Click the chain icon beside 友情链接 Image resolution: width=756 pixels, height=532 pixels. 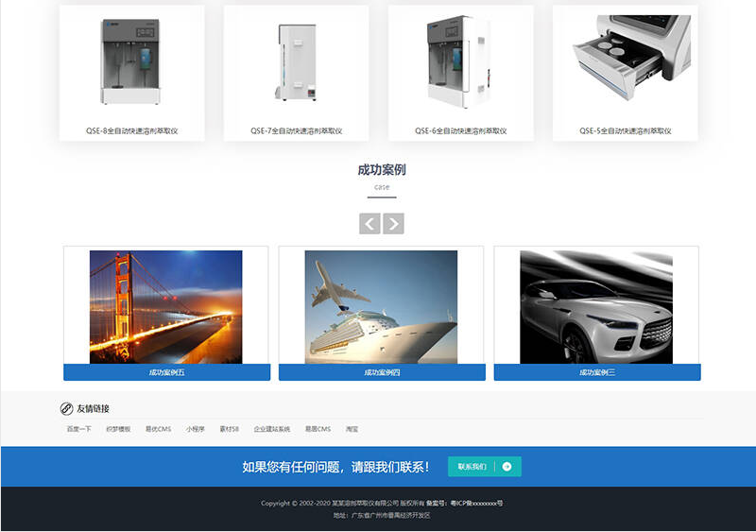(x=66, y=408)
